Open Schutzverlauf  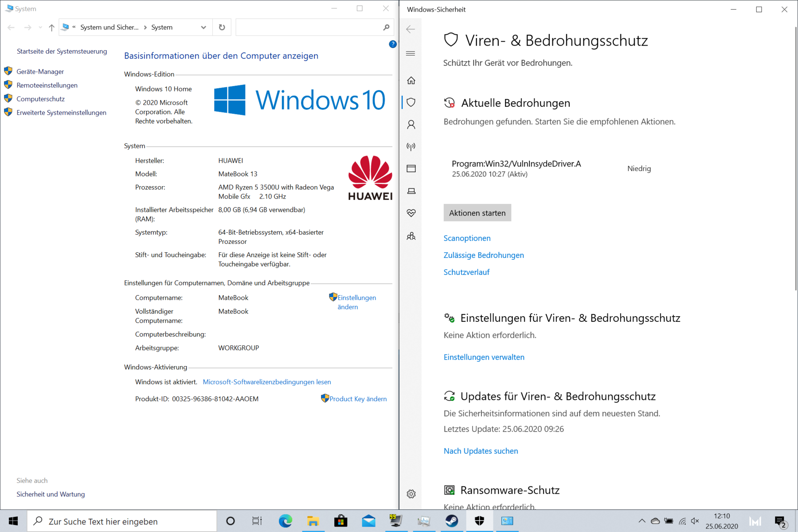point(466,272)
